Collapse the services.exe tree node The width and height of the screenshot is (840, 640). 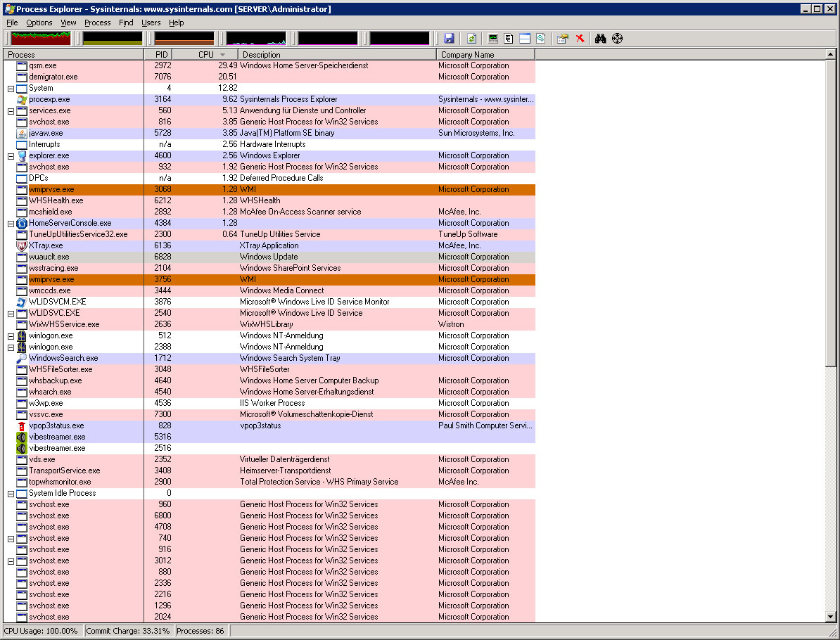click(x=11, y=111)
